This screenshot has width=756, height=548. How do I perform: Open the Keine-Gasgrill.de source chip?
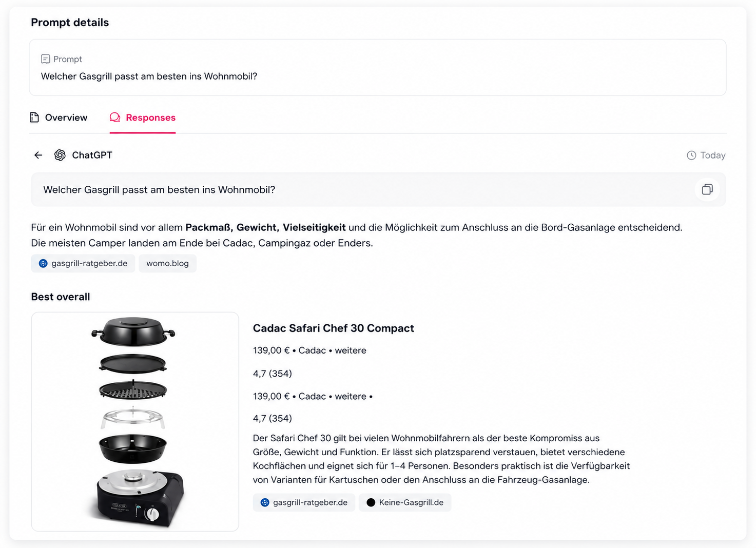tap(405, 502)
